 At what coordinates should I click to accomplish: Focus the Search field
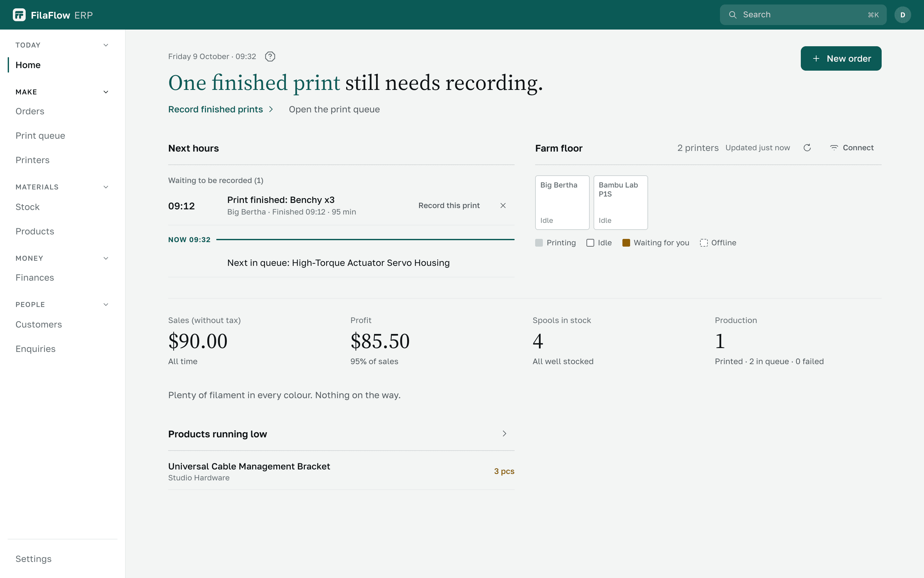(x=803, y=15)
